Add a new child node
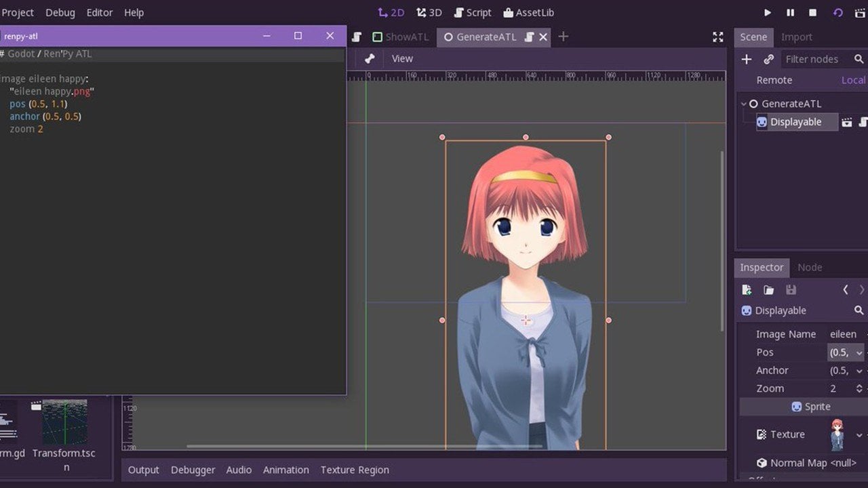The width and height of the screenshot is (868, 488). (x=747, y=60)
